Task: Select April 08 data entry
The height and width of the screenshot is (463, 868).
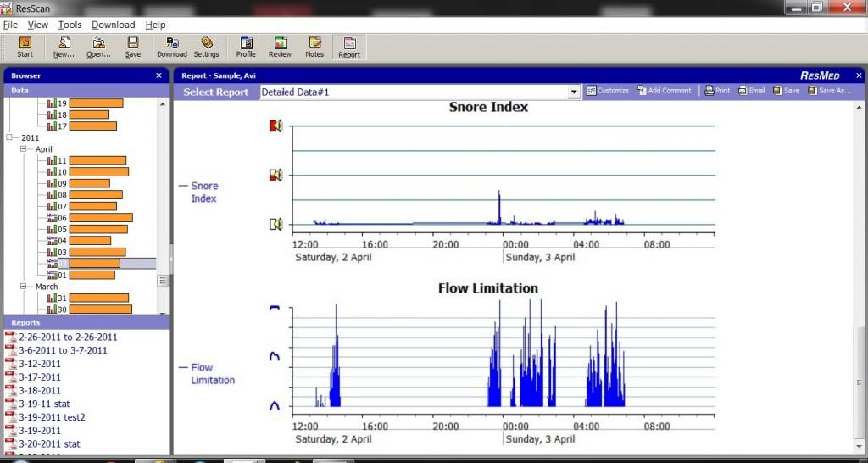Action: [x=85, y=195]
